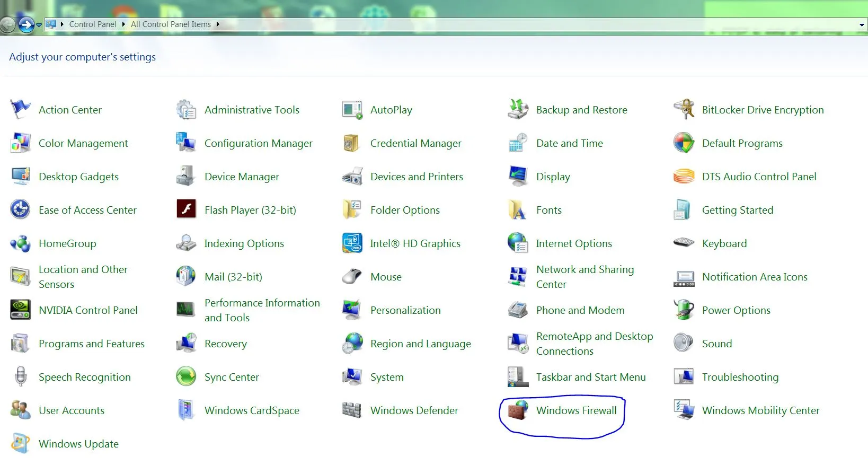Click the Device Manager icon
The width and height of the screenshot is (868, 465).
186,177
